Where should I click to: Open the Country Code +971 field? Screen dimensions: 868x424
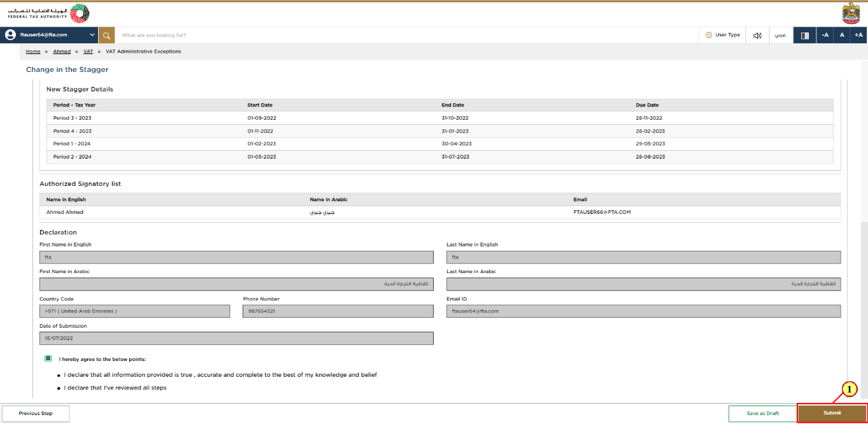tap(134, 311)
